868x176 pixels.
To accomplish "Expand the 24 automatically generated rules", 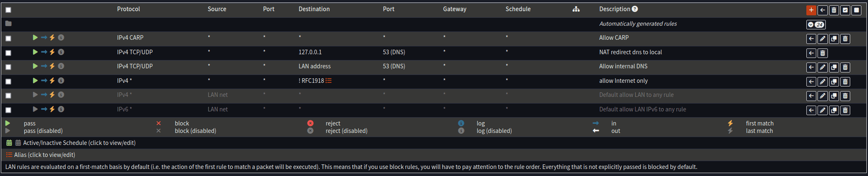I will 816,24.
